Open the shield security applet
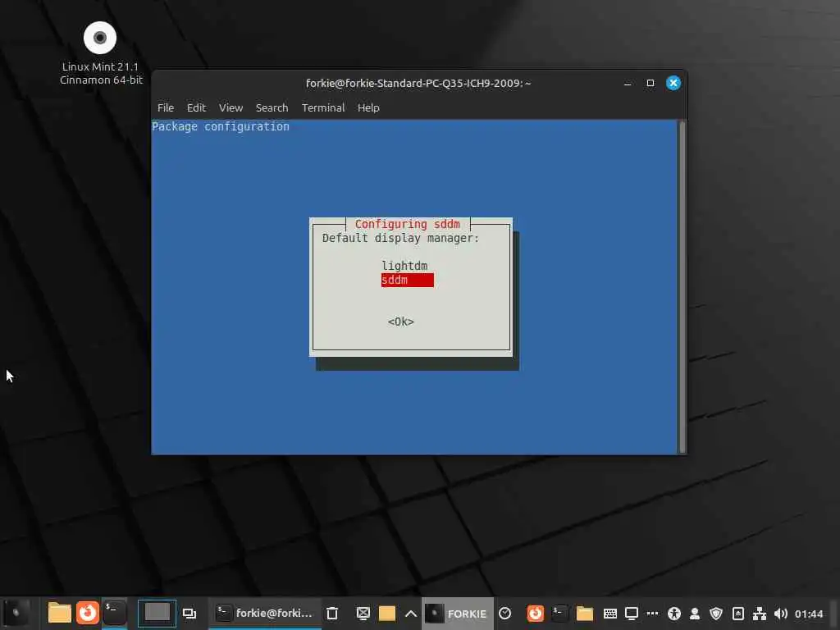Image resolution: width=840 pixels, height=630 pixels. point(716,614)
